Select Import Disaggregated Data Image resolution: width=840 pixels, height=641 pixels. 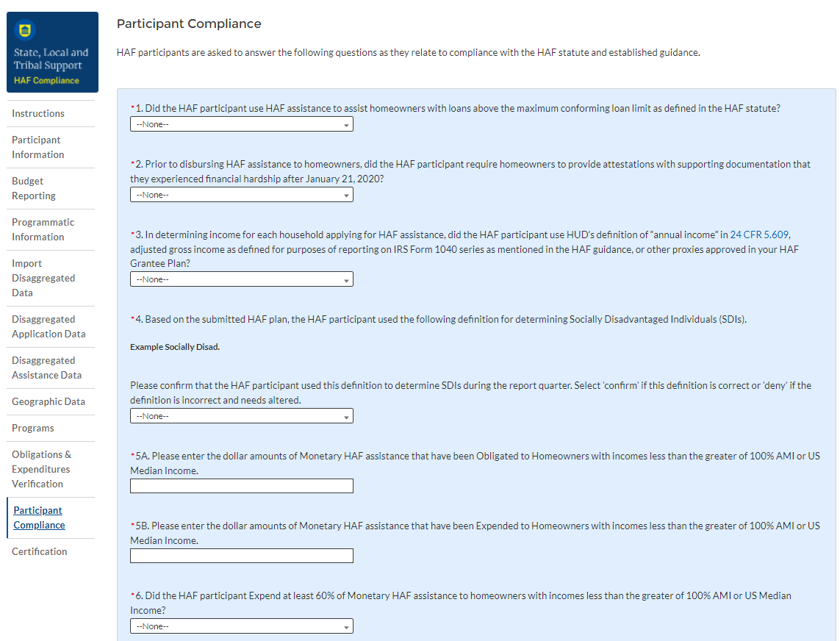(x=43, y=278)
